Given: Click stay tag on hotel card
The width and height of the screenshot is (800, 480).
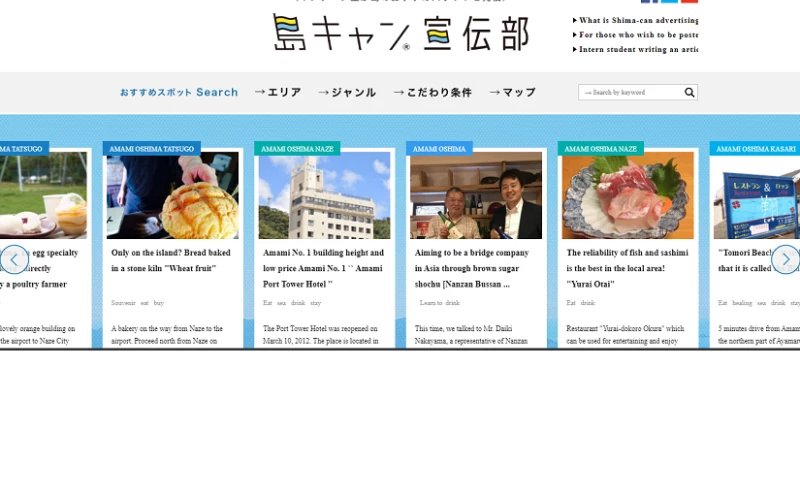Looking at the screenshot, I should [316, 303].
